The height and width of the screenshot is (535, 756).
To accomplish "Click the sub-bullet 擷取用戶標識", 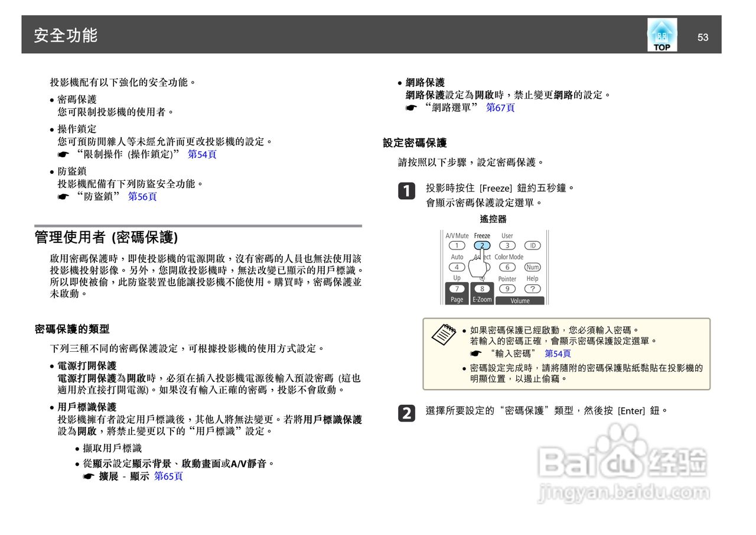I will point(112,449).
